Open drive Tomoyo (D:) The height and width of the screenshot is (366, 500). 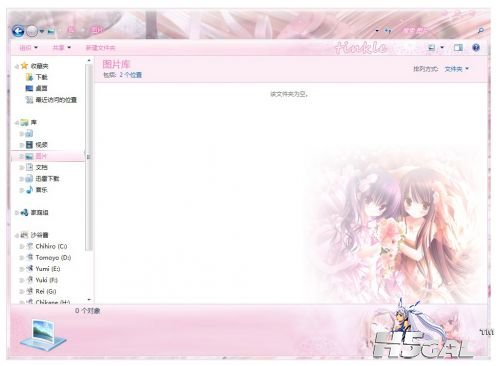[53, 258]
